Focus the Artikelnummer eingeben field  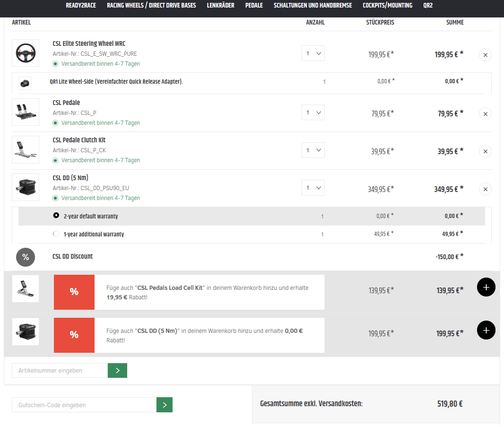click(60, 370)
